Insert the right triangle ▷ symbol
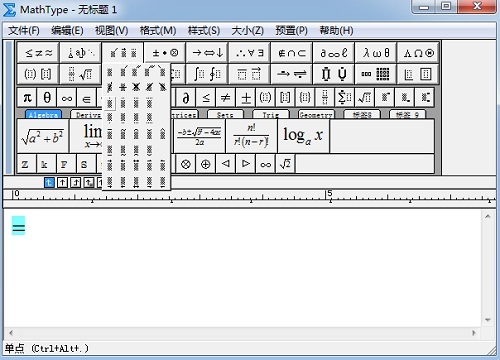Viewport: 500px width, 360px height. click(246, 164)
